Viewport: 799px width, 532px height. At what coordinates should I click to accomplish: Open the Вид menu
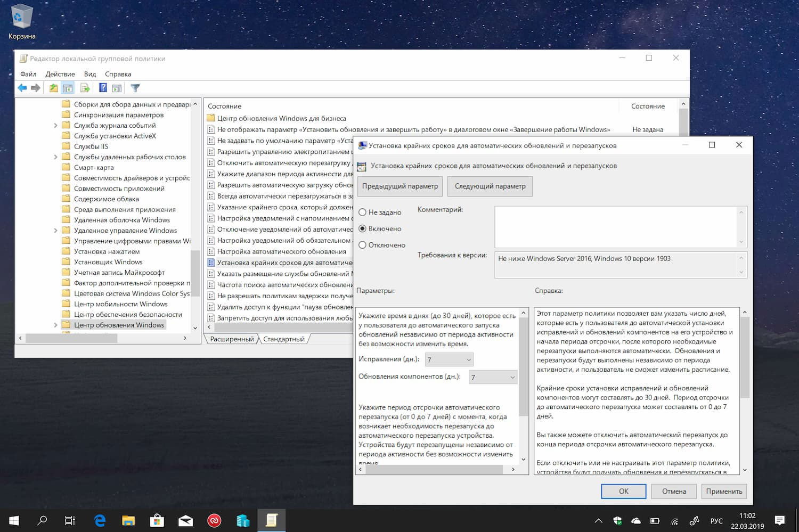90,74
